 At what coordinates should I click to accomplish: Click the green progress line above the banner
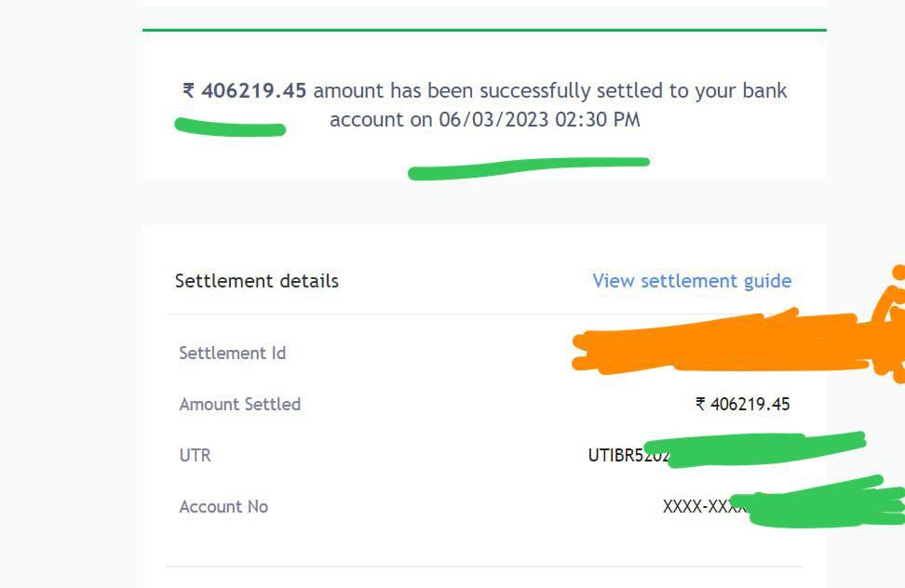(484, 30)
